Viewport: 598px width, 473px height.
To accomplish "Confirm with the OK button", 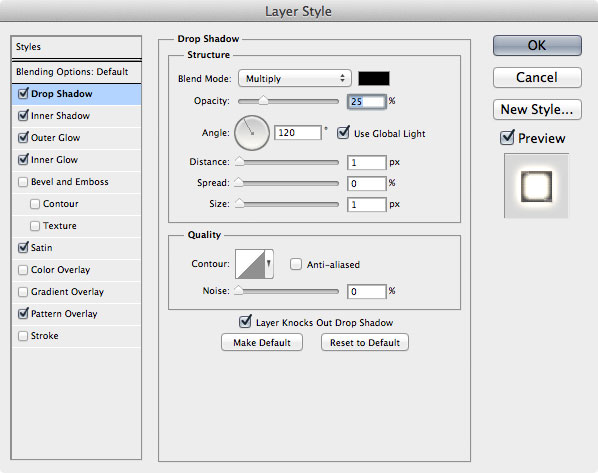I will [537, 45].
